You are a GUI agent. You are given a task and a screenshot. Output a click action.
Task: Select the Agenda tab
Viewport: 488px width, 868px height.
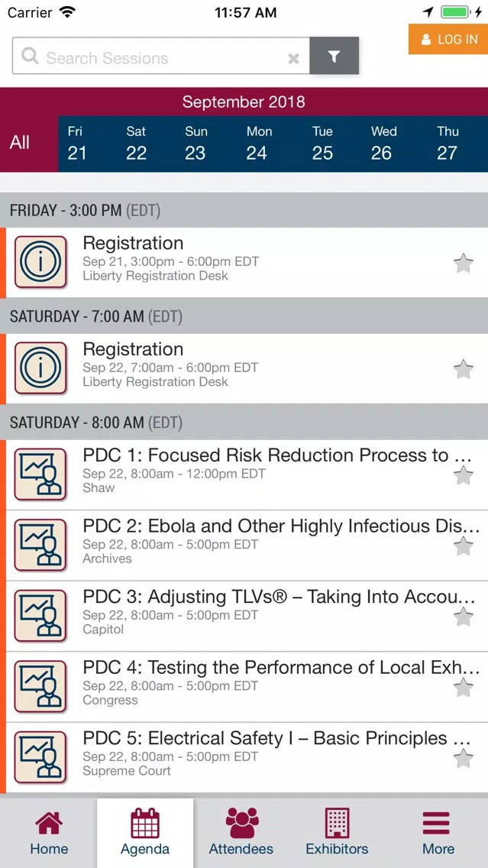[x=145, y=833]
